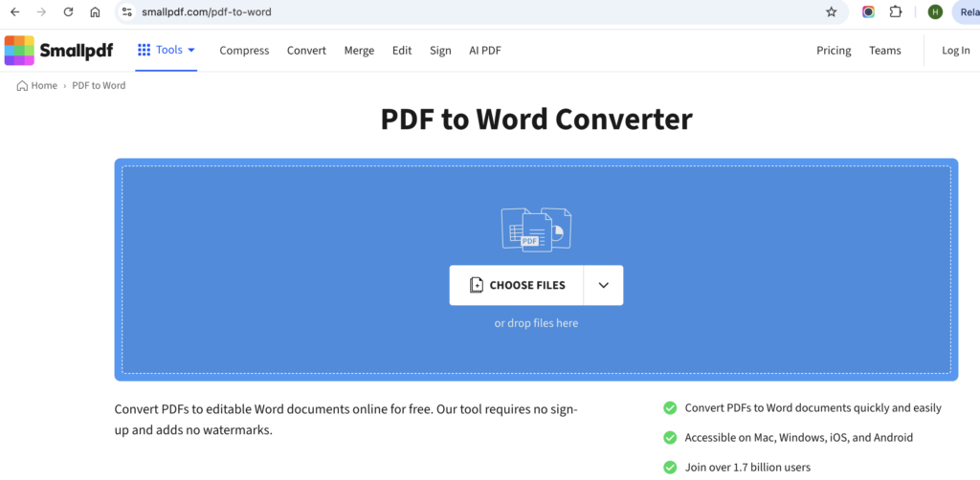
Task: Click the Home breadcrumb house icon
Action: [x=22, y=85]
